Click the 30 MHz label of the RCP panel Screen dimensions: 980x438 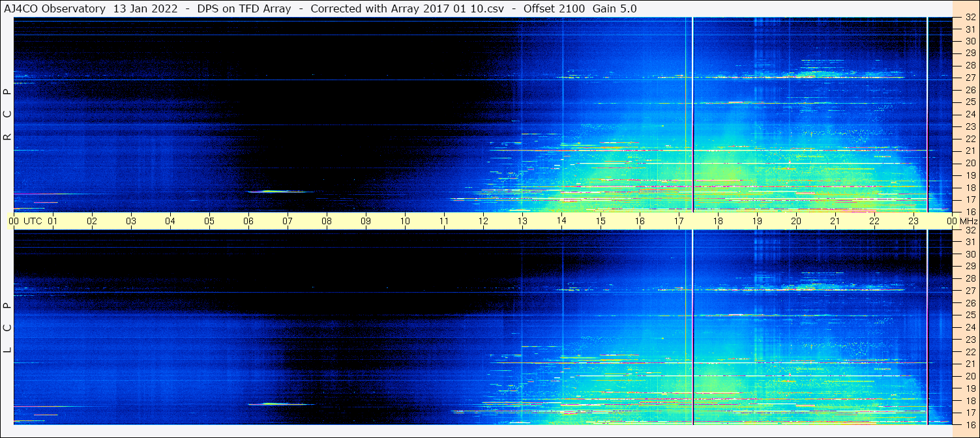970,41
